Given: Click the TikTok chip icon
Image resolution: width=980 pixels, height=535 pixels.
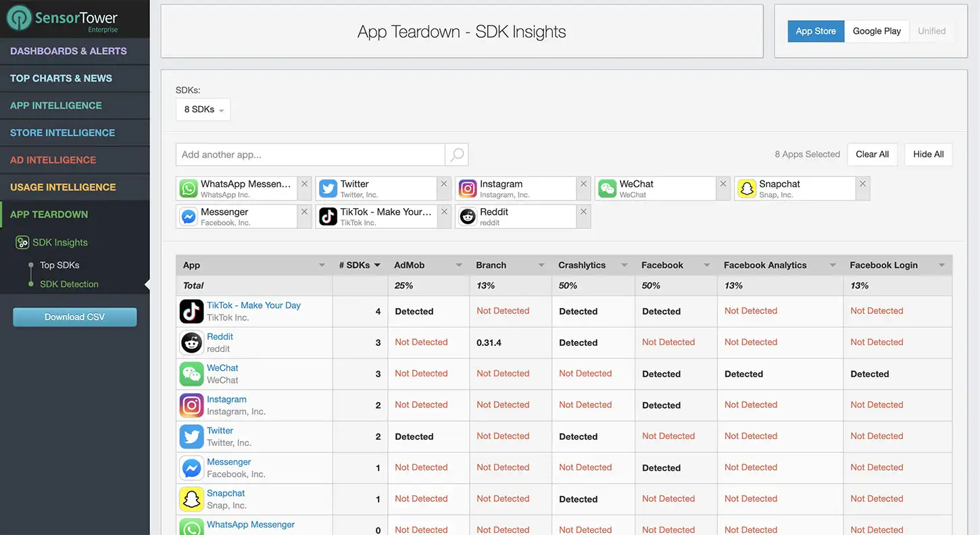Looking at the screenshot, I should click(x=328, y=216).
